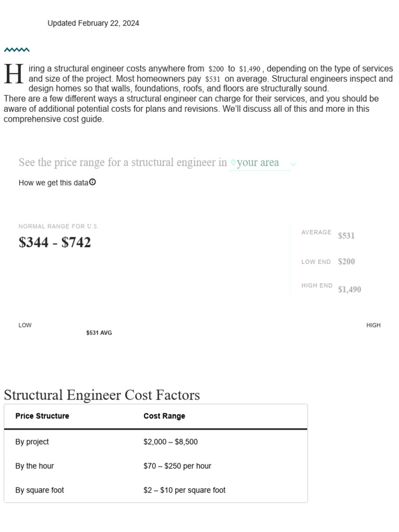Screen dimensions: 399x532
Task: Click the info icon after "How we get this data"
Action: 92,182
